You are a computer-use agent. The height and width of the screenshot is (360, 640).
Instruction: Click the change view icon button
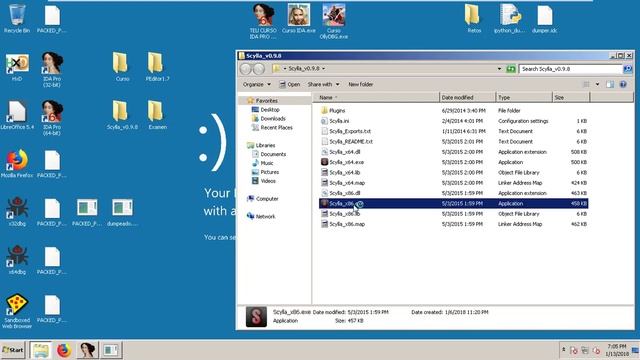[x=586, y=84]
